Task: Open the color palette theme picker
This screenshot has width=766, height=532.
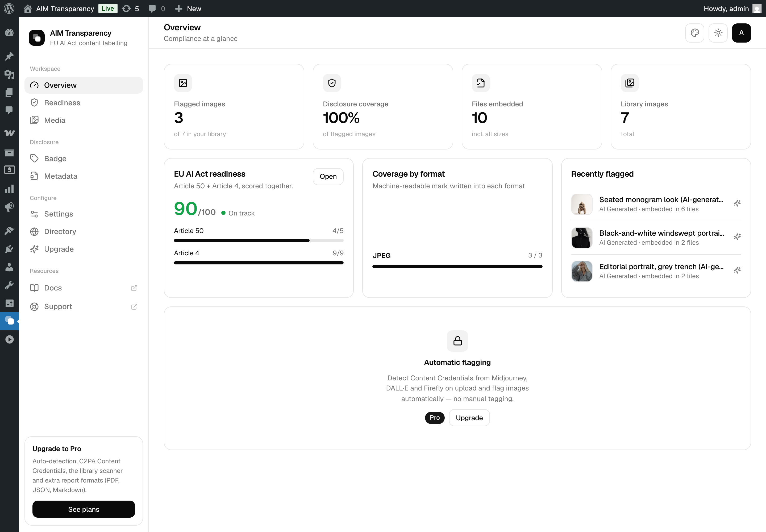Action: click(695, 33)
